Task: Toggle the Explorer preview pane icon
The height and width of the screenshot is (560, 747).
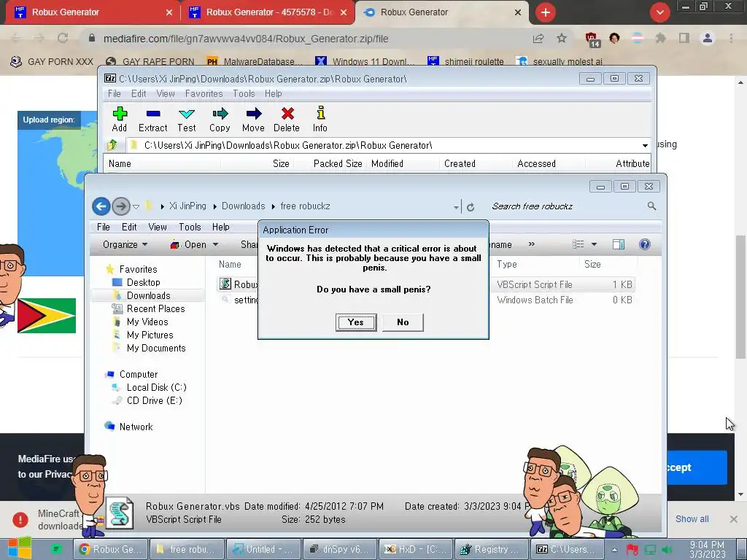Action: coord(619,244)
